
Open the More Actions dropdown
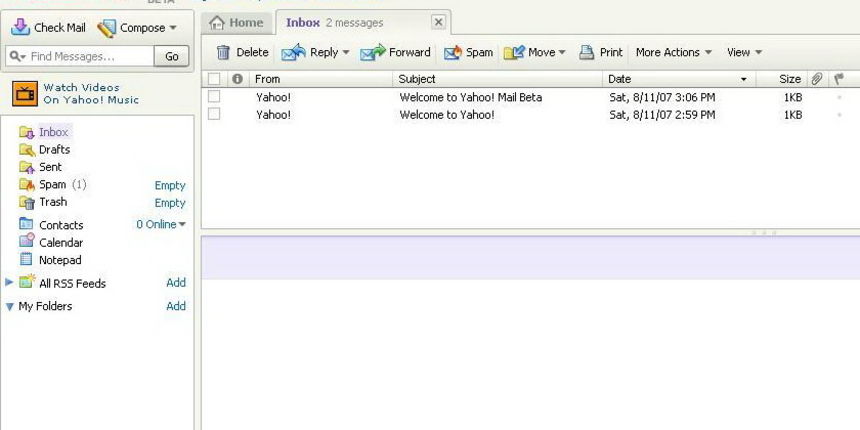click(x=674, y=53)
